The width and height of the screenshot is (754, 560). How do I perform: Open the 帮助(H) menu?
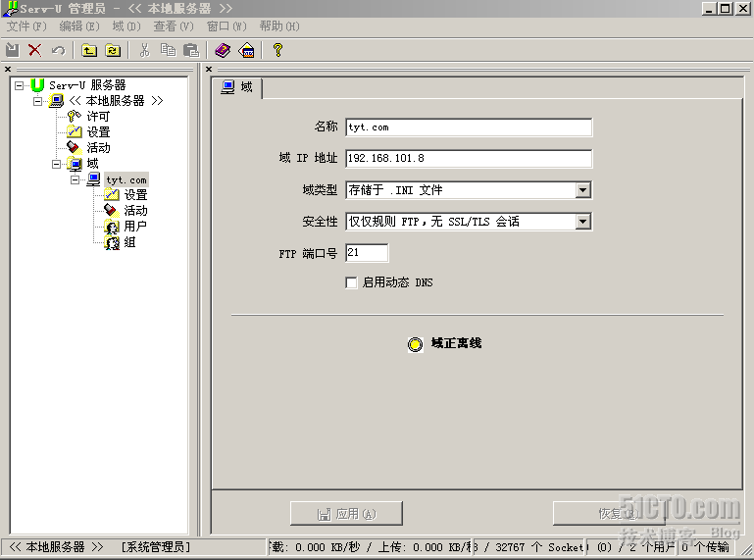pos(279,25)
